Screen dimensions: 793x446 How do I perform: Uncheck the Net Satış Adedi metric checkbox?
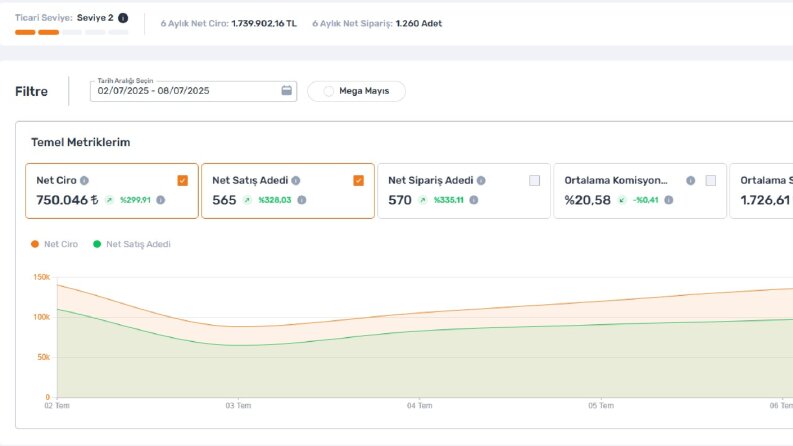point(359,181)
